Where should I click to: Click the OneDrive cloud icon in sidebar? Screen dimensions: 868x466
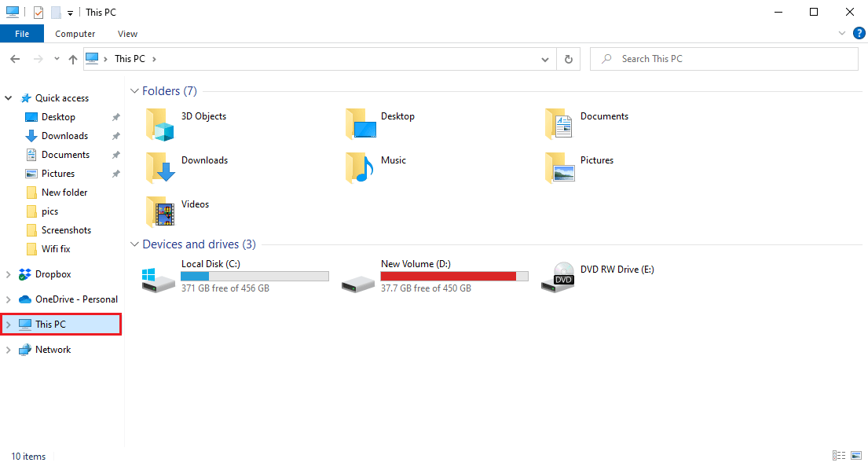25,299
